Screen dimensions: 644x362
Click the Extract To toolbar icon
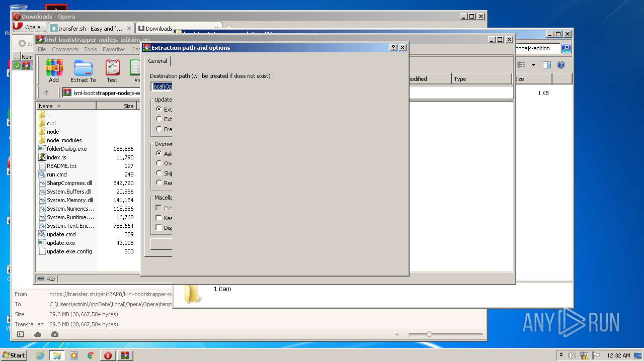(x=83, y=71)
